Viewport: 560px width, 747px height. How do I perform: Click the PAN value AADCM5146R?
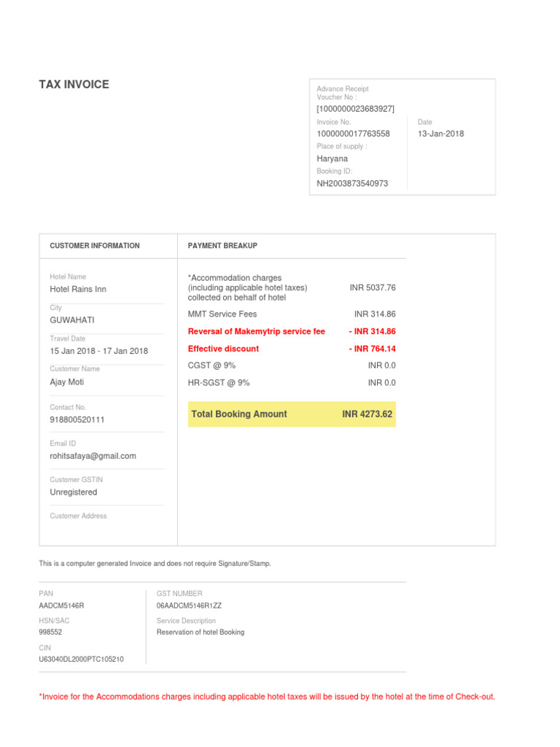point(61,605)
